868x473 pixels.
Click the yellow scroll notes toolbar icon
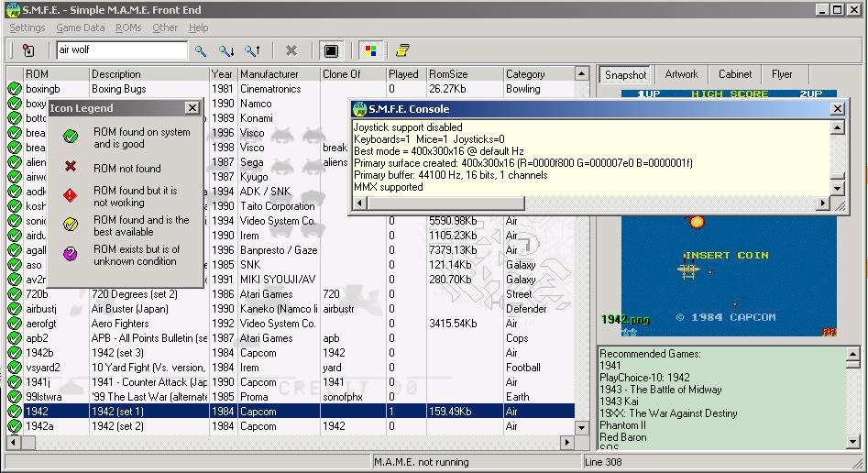(402, 51)
